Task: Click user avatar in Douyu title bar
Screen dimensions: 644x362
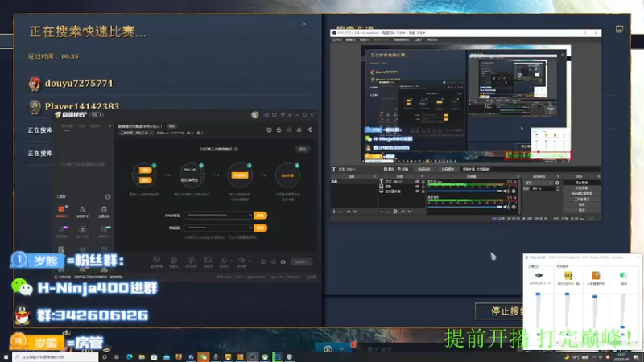Action: pos(255,115)
